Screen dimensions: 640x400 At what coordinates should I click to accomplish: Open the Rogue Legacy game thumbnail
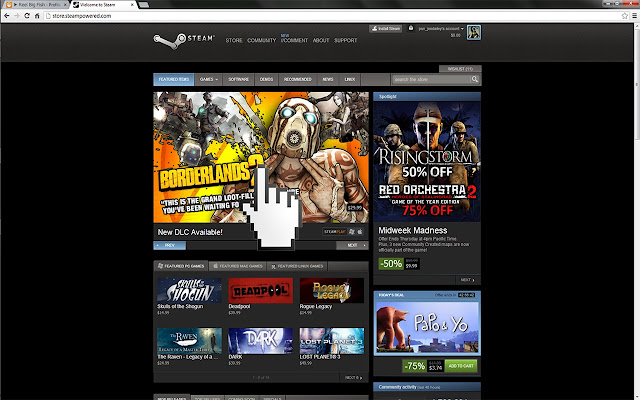pos(331,290)
